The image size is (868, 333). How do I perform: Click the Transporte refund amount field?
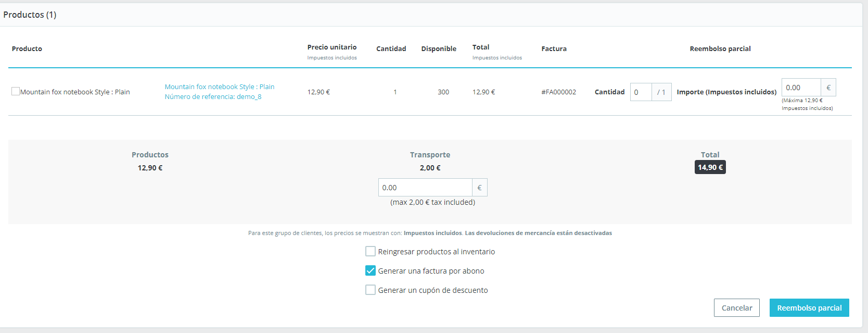[425, 188]
